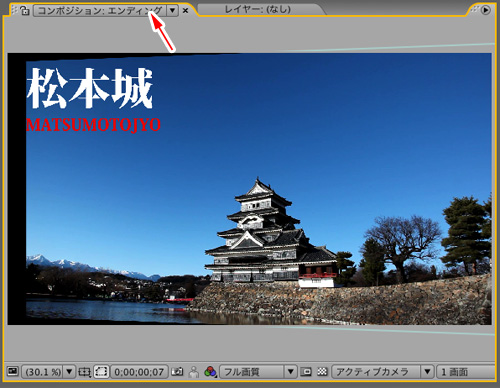This screenshot has height=388, width=500.
Task: Click the 0;00;00;07 current time button
Action: (139, 372)
